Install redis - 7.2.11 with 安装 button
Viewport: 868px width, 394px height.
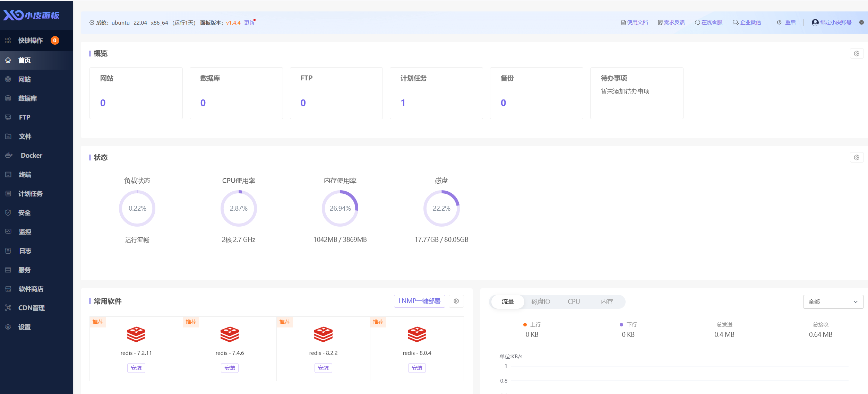click(x=136, y=368)
